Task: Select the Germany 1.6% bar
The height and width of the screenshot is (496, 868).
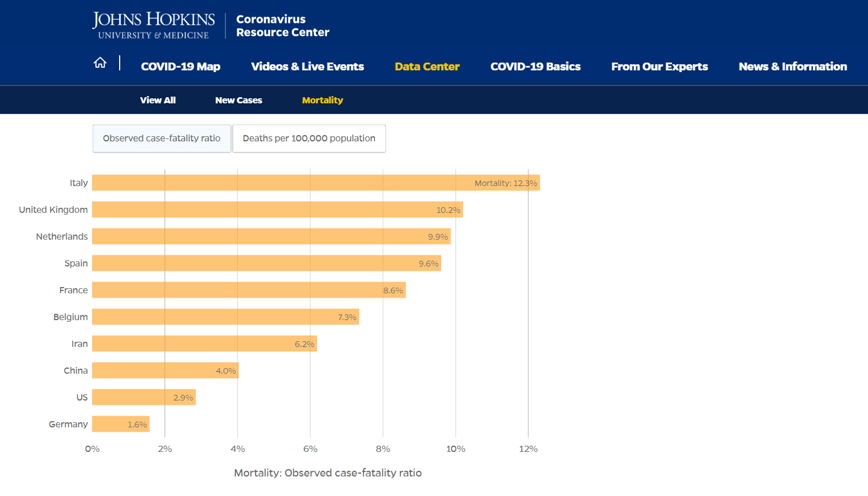Action: pos(121,424)
